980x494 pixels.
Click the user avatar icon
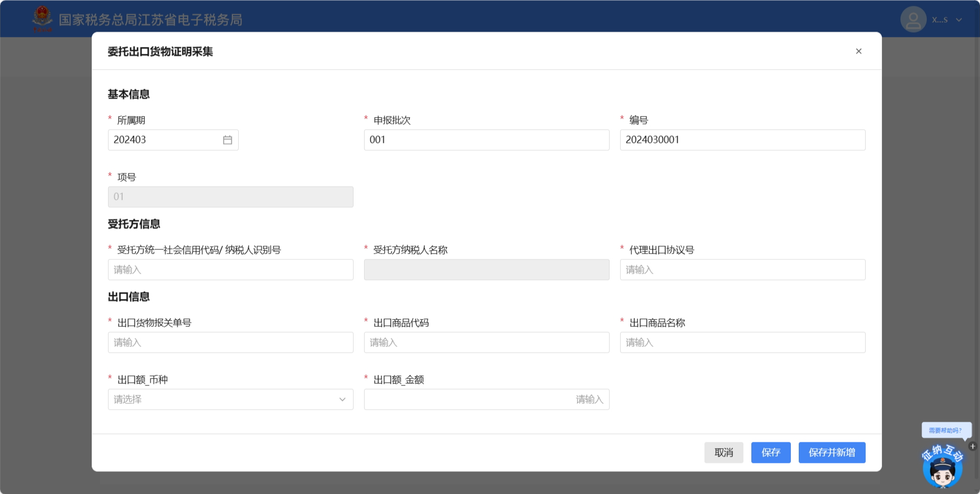[x=913, y=20]
